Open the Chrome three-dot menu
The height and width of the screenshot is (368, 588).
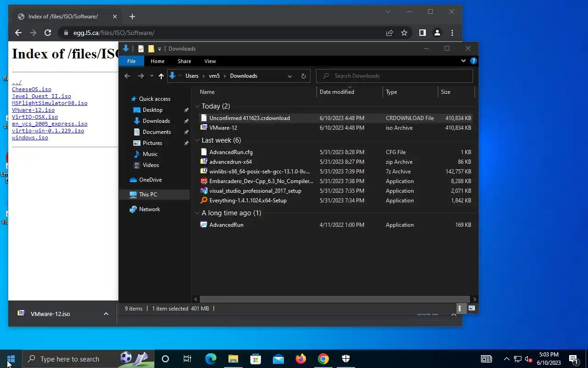tap(452, 33)
